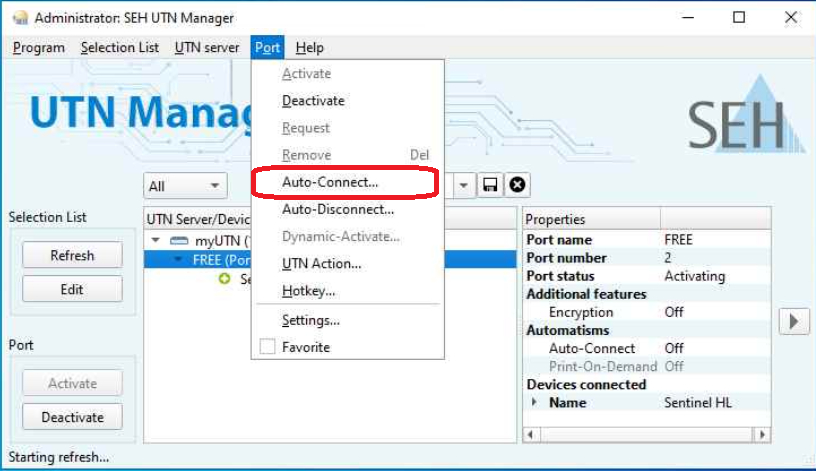Click the Edit button
The height and width of the screenshot is (471, 816).
pos(72,289)
